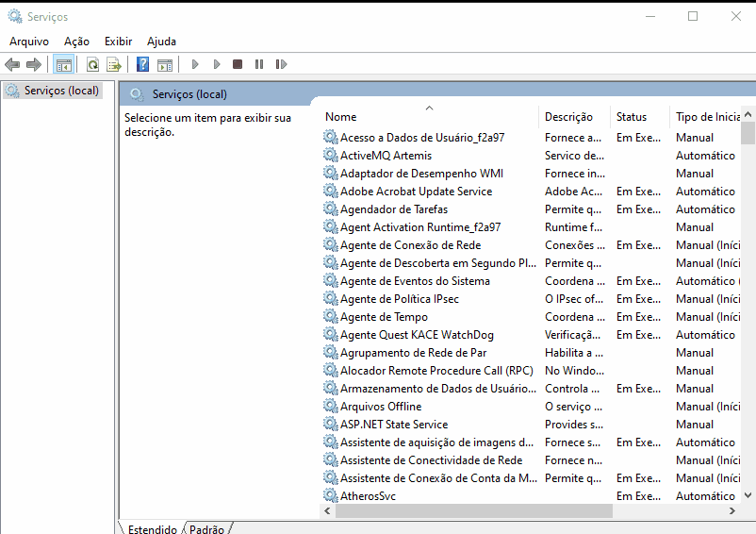Click the Serviços (local) pane header
This screenshot has width=756, height=534.
[189, 94]
